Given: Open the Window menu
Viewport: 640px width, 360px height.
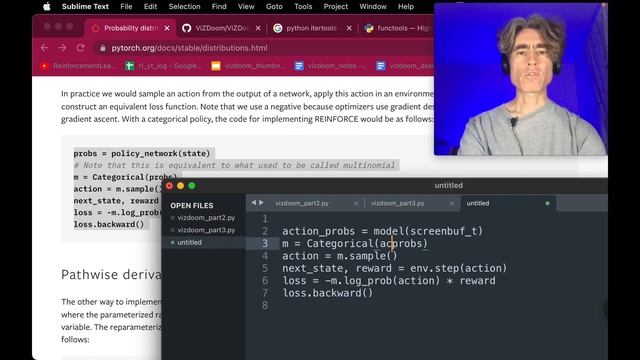Looking at the screenshot, I should pos(373,7).
